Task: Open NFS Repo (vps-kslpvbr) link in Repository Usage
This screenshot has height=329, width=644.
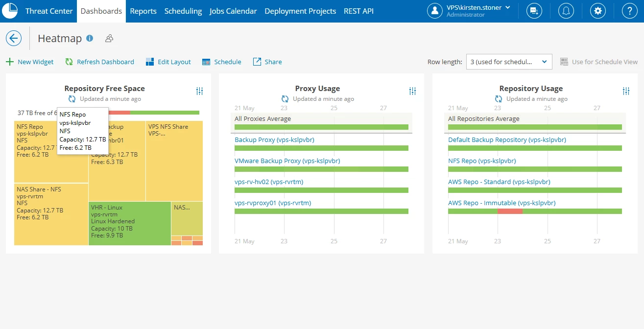Action: pyautogui.click(x=482, y=161)
